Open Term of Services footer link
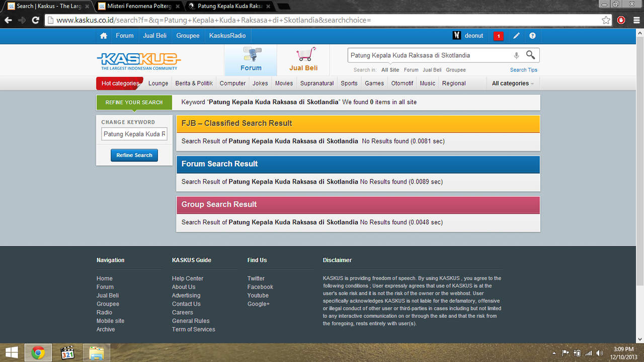The height and width of the screenshot is (362, 644). [x=194, y=329]
